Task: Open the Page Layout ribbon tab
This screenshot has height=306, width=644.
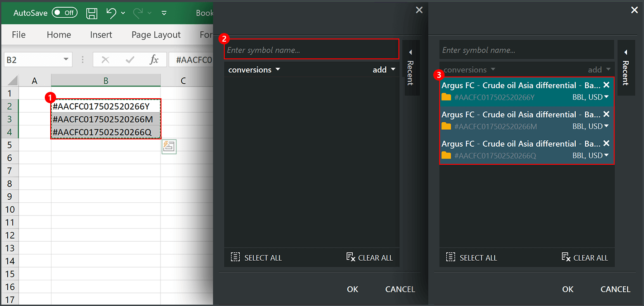Action: point(156,35)
